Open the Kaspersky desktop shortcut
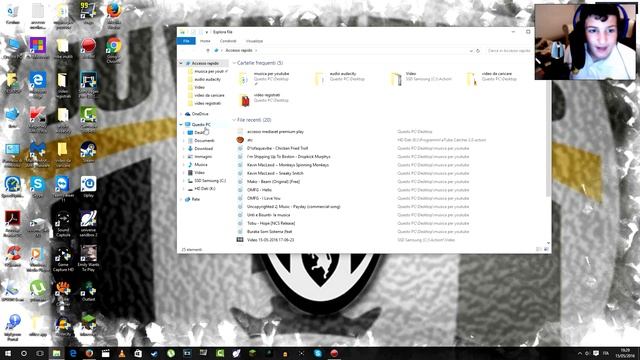This screenshot has width=640, height=360. (x=38, y=120)
